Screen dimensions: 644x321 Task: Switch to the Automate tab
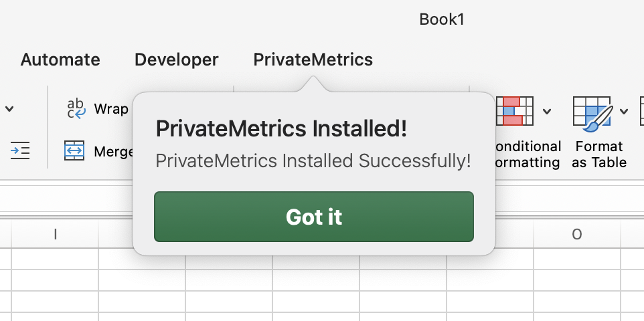(60, 60)
